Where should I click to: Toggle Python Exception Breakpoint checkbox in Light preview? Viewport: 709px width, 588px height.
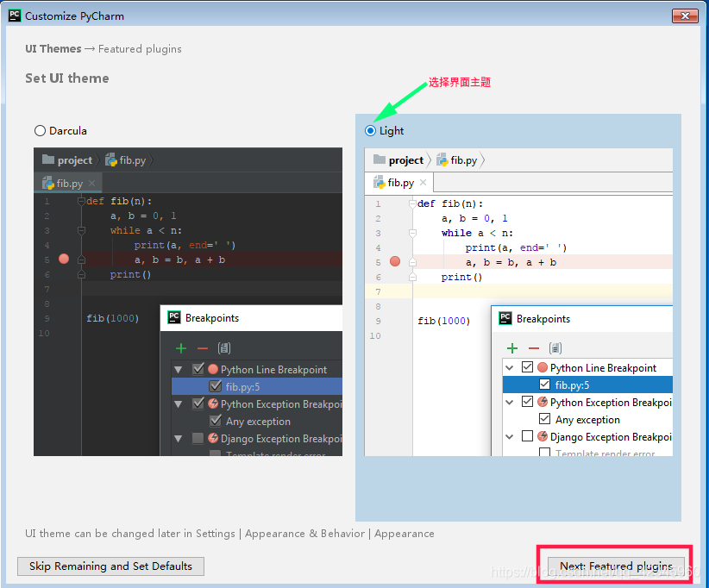pyautogui.click(x=527, y=401)
